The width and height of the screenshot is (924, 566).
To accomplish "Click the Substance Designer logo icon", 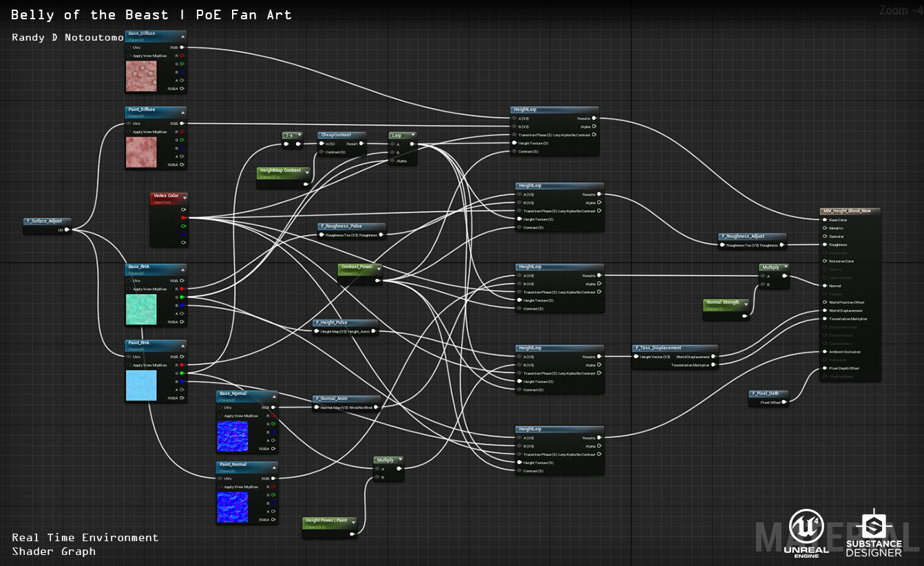I will [x=874, y=526].
